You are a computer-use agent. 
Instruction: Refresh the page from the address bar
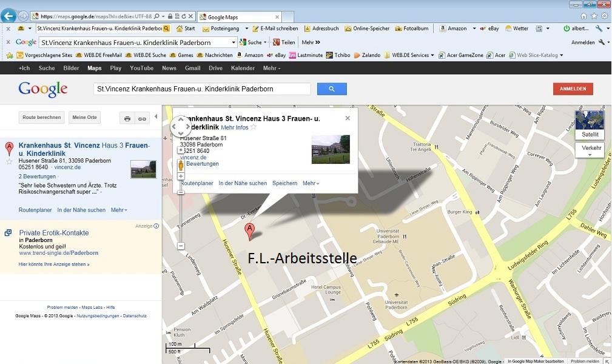[183, 16]
